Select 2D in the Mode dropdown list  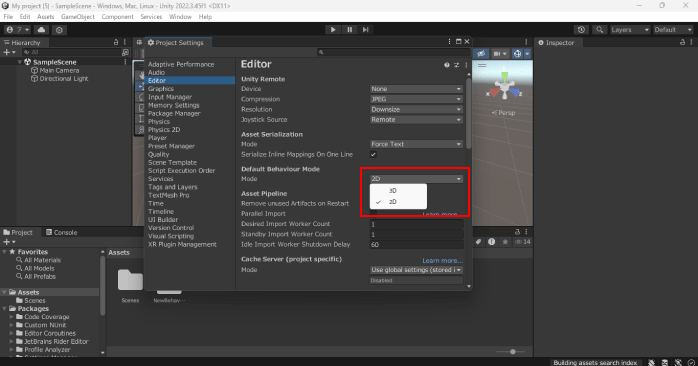tap(398, 202)
